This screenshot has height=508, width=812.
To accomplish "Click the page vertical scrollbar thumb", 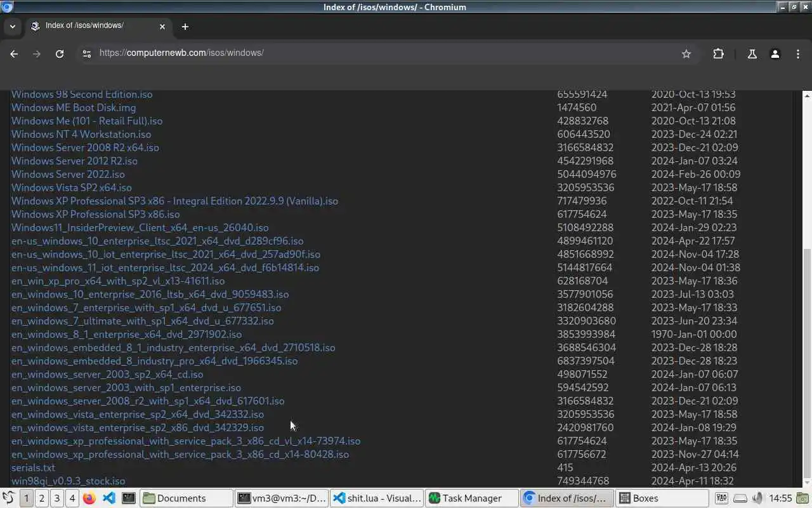I will click(x=806, y=362).
